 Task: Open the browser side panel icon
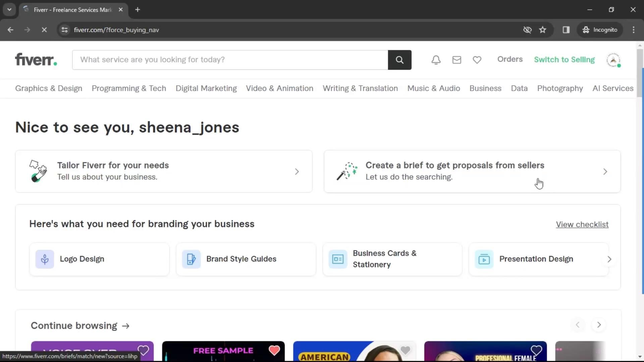coord(566,30)
